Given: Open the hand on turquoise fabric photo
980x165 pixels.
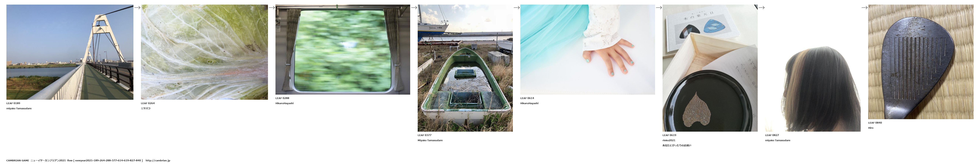Looking at the screenshot, I should click(588, 49).
